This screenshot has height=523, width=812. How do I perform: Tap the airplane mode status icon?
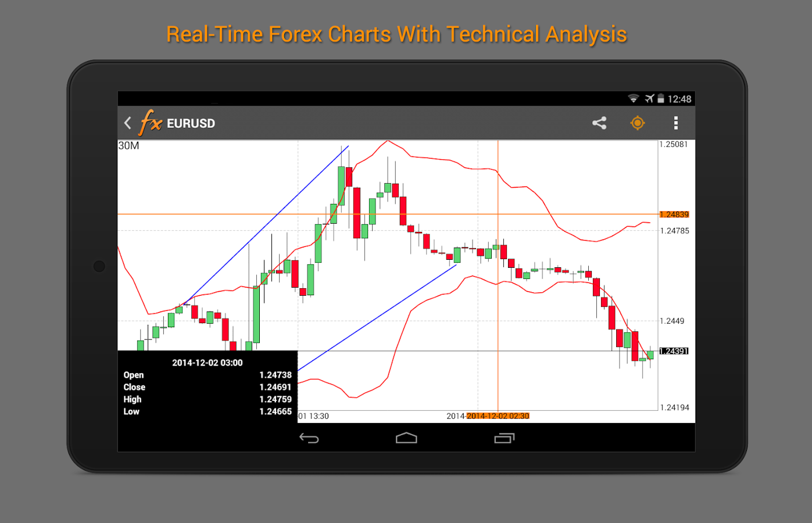point(649,99)
